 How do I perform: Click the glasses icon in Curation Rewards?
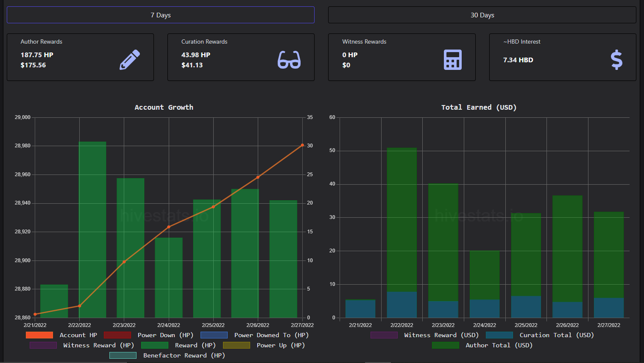click(289, 60)
